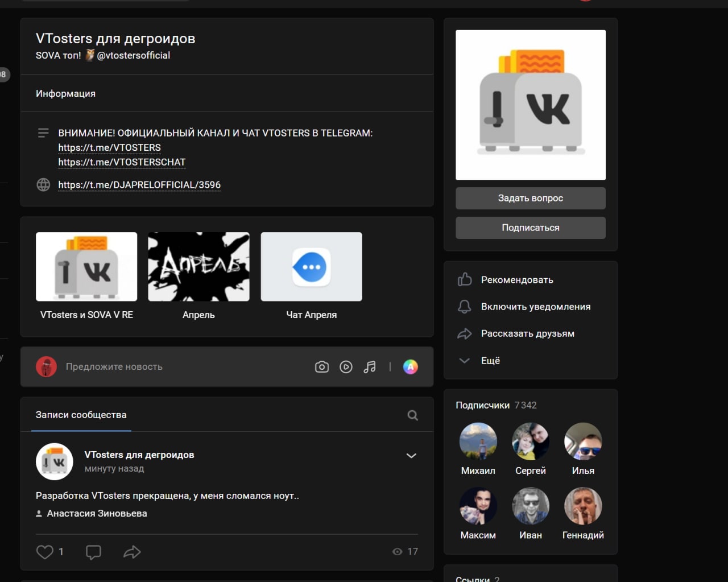The height and width of the screenshot is (582, 728).
Task: Click the bell icon for notifications
Action: [x=465, y=307]
